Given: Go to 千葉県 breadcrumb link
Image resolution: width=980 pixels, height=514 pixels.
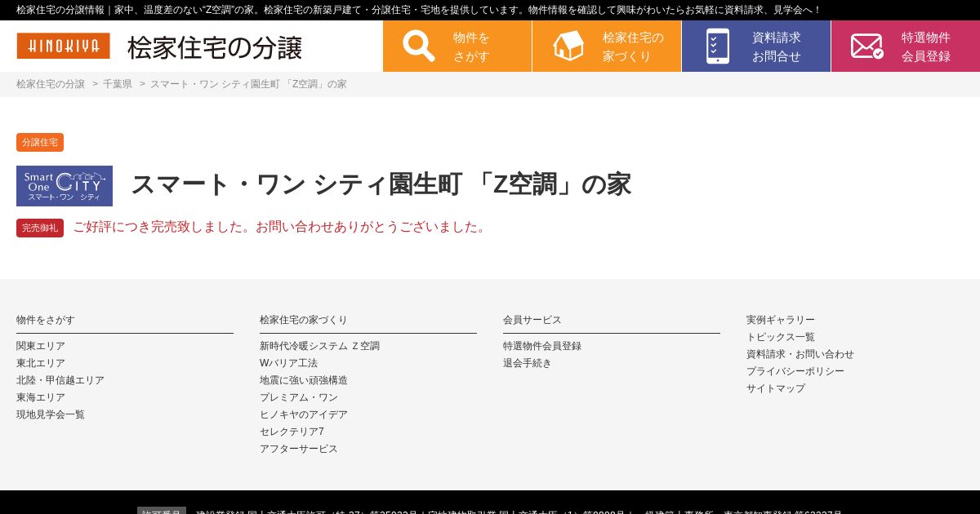Looking at the screenshot, I should coord(118,84).
